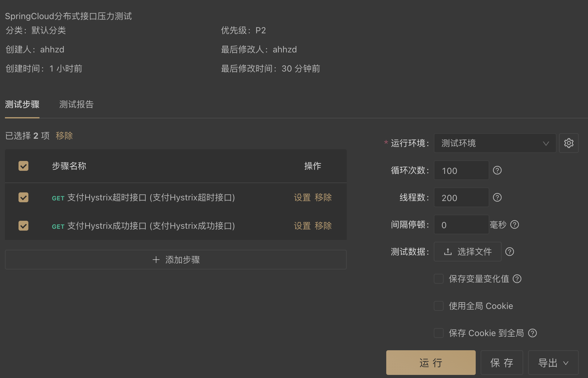Select the 测试步骤 tab
588x378 pixels.
[x=22, y=104]
